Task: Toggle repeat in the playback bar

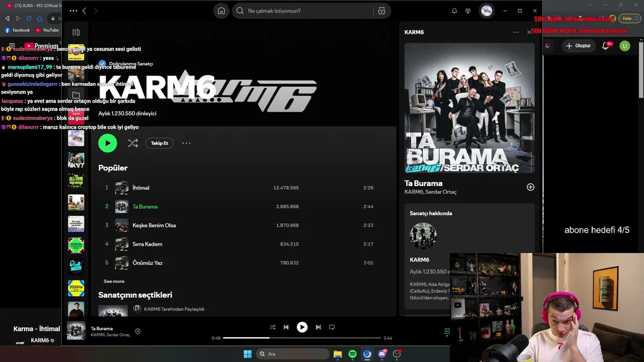Action: (332, 327)
